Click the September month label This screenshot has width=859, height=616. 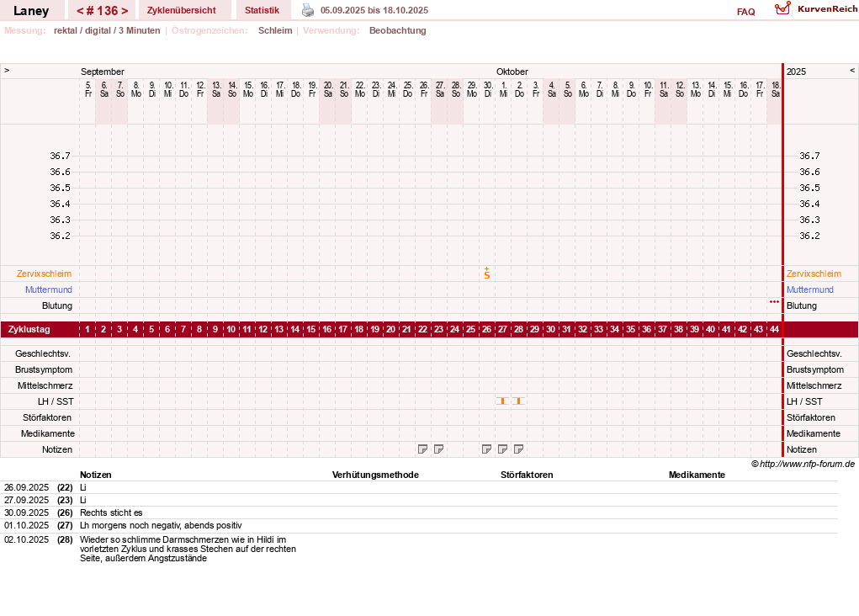(103, 72)
